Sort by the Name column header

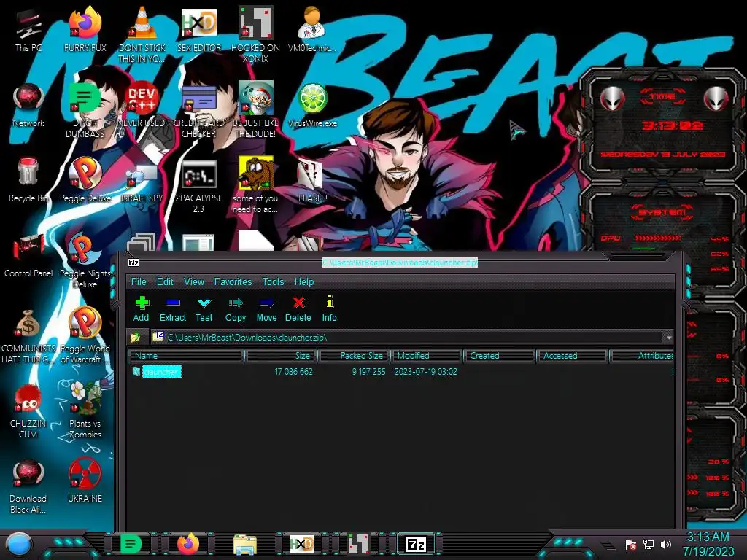pos(186,356)
